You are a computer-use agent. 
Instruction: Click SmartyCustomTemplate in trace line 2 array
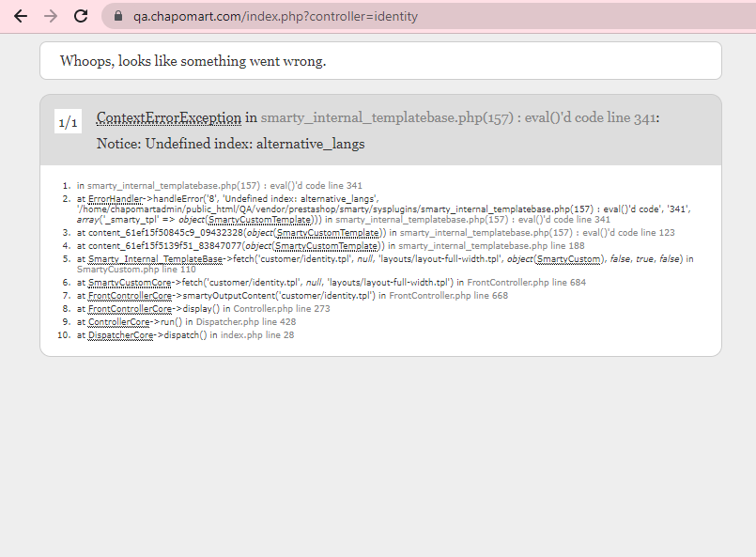[260, 220]
